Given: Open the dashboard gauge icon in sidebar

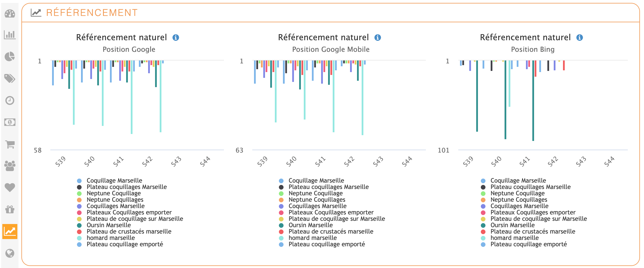Looking at the screenshot, I should [10, 14].
